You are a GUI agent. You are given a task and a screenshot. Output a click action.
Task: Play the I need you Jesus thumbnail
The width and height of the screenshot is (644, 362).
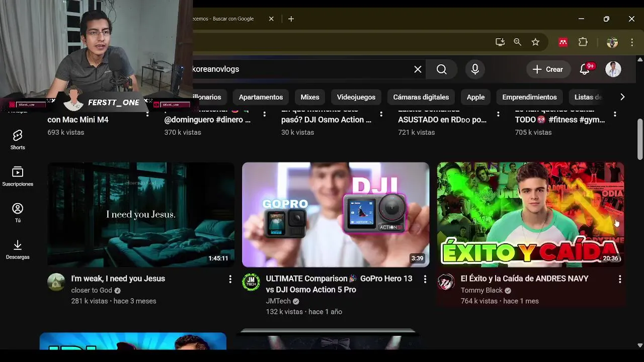pyautogui.click(x=141, y=215)
